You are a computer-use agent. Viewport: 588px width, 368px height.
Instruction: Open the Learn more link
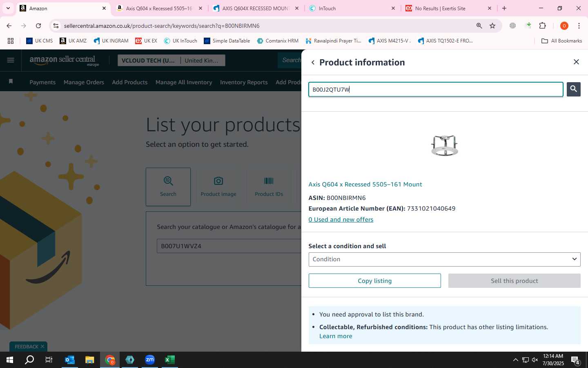point(336,336)
